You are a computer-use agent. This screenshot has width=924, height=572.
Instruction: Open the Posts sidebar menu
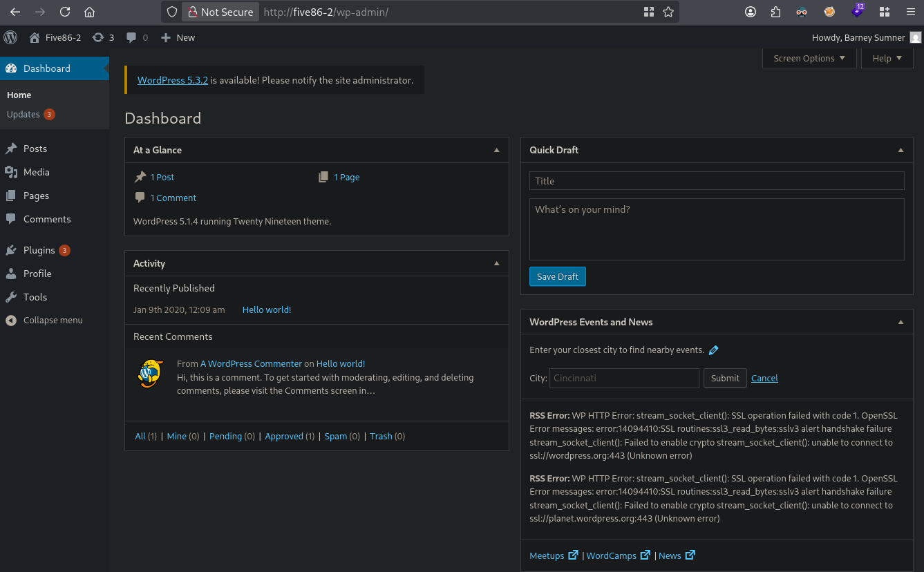tap(55, 149)
